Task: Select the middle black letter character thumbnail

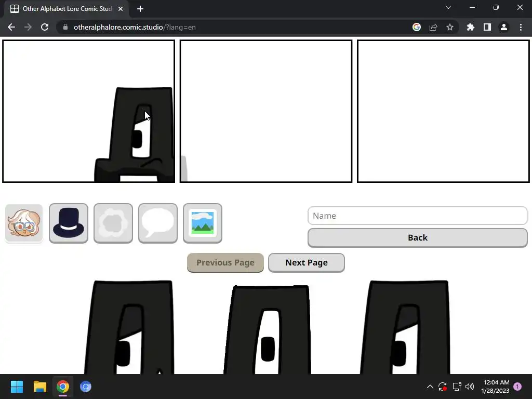Action: [x=268, y=329]
